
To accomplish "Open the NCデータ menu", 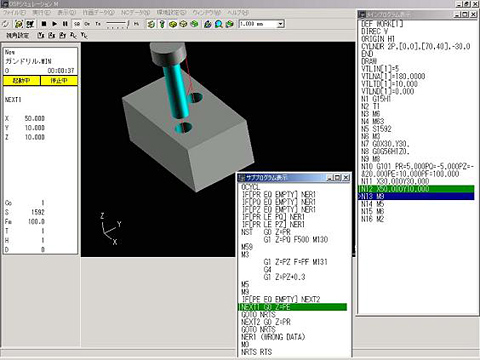I will click(x=135, y=13).
